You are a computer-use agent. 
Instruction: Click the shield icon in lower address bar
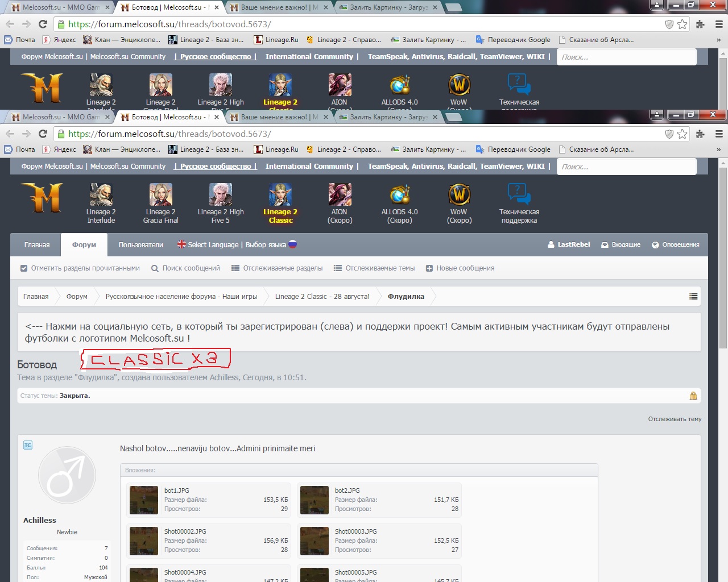(x=669, y=134)
